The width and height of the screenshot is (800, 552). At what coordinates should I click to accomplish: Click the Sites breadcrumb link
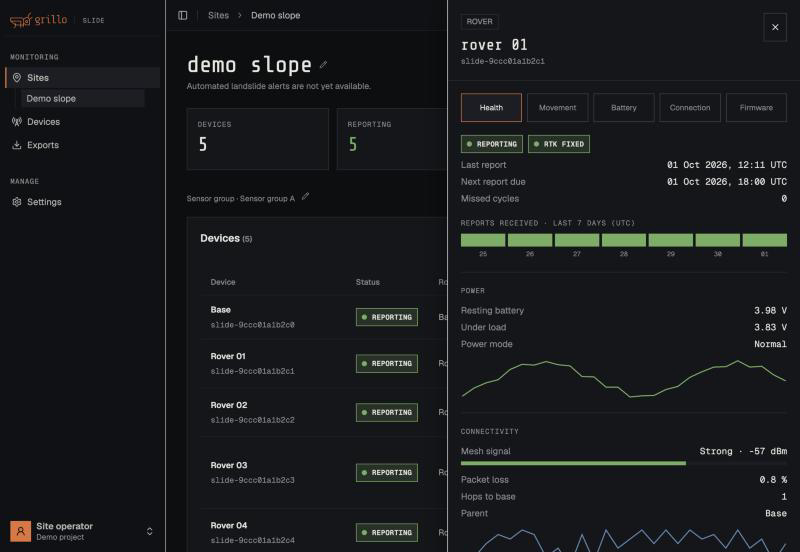pyautogui.click(x=218, y=15)
